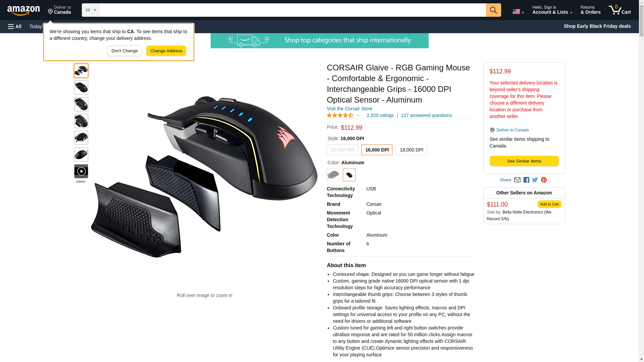Share on Twitter icon
644x362 pixels.
(x=535, y=180)
